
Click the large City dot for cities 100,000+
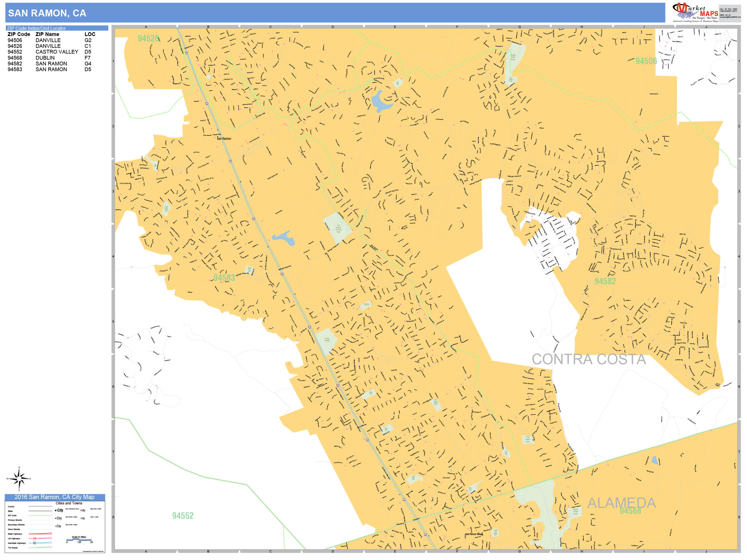click(x=56, y=510)
